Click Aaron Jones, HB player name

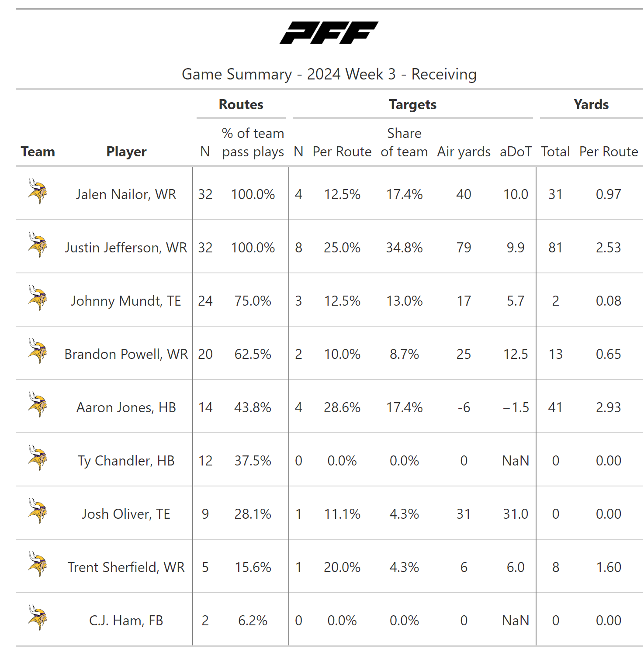click(x=126, y=407)
